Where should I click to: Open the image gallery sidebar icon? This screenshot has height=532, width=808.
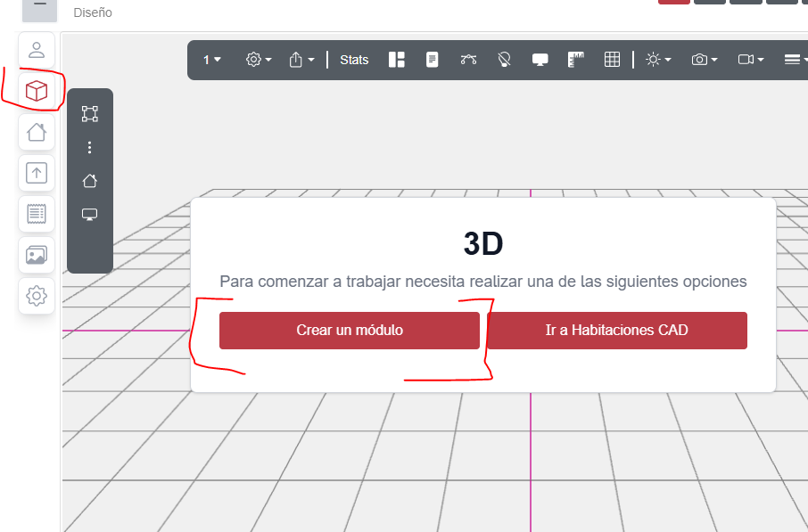(37, 255)
